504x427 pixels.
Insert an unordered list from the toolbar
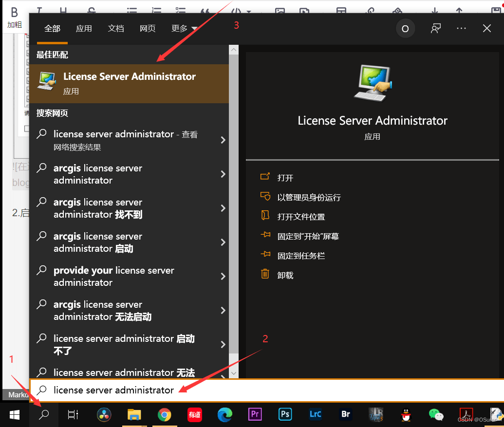pyautogui.click(x=131, y=10)
